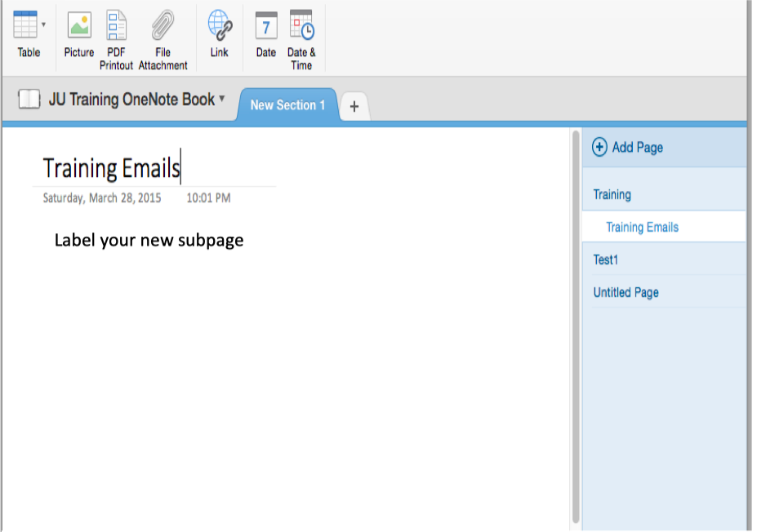The height and width of the screenshot is (532, 757).
Task: Add a new page with Add Page
Action: 636,147
